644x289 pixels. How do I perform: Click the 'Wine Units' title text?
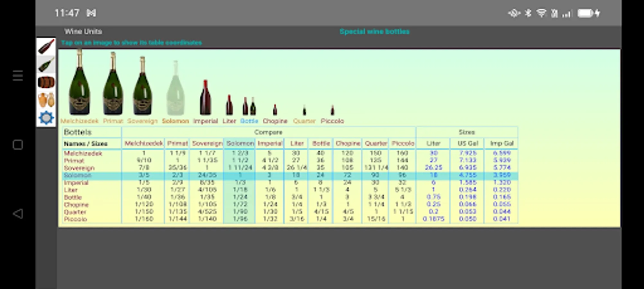83,31
